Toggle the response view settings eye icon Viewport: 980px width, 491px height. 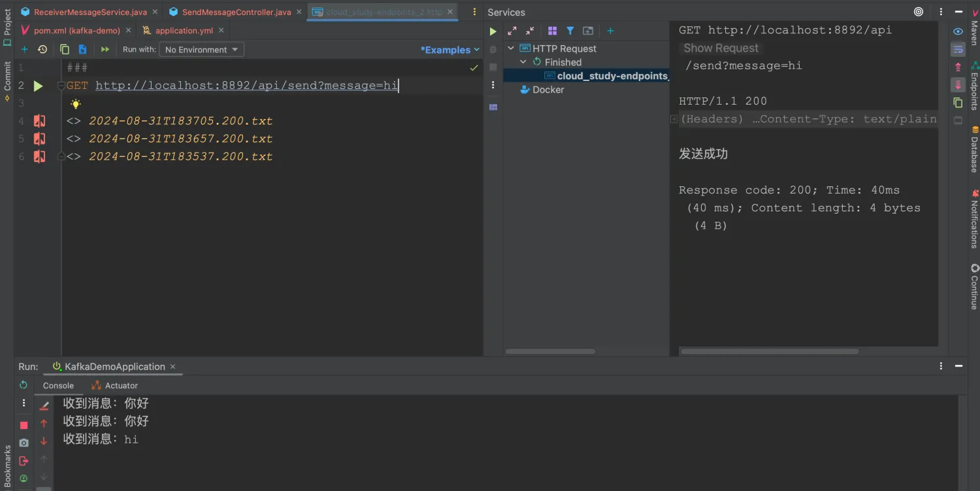[958, 31]
